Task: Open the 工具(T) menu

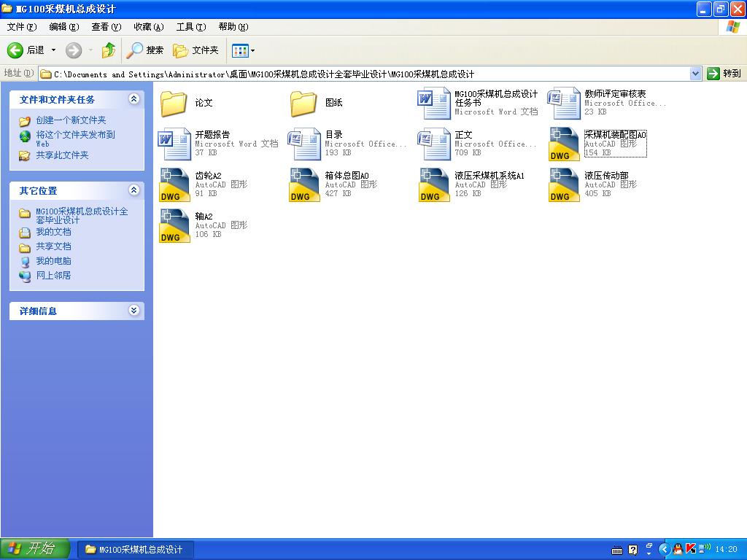Action: pos(190,27)
